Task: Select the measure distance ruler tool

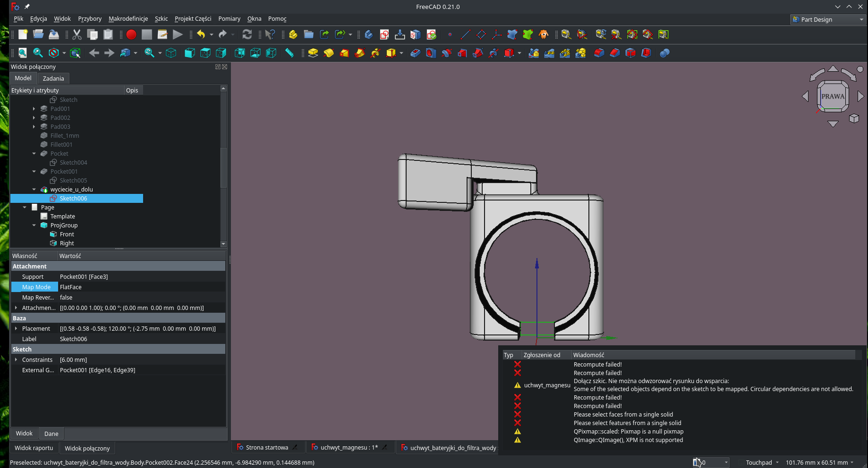Action: click(289, 53)
